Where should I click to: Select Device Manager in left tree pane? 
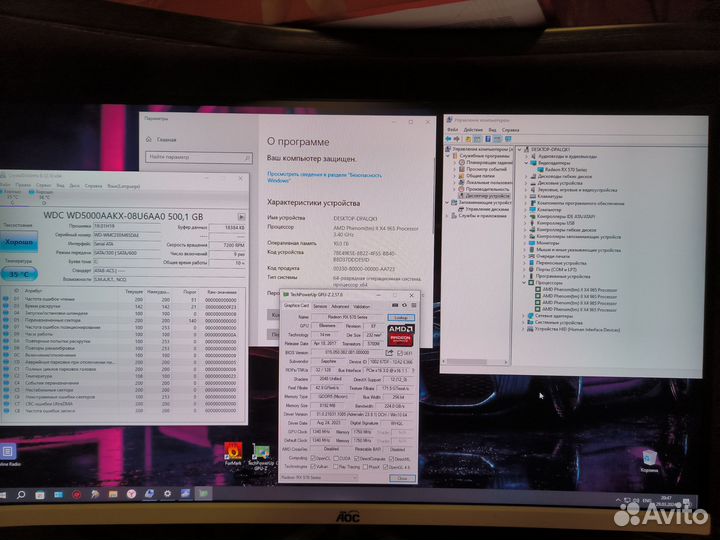pos(484,196)
